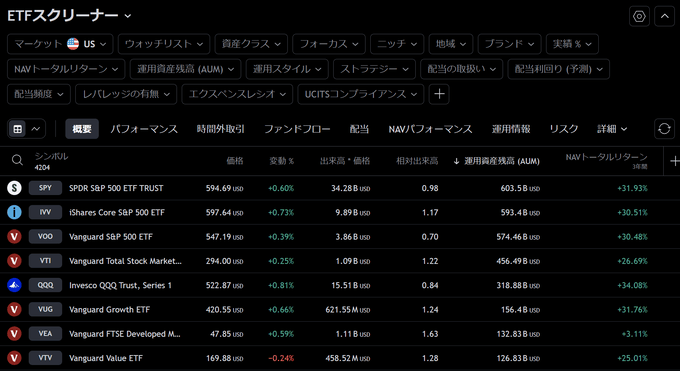680x371 pixels.
Task: Switch to the 運用情報 tab
Action: (x=511, y=129)
